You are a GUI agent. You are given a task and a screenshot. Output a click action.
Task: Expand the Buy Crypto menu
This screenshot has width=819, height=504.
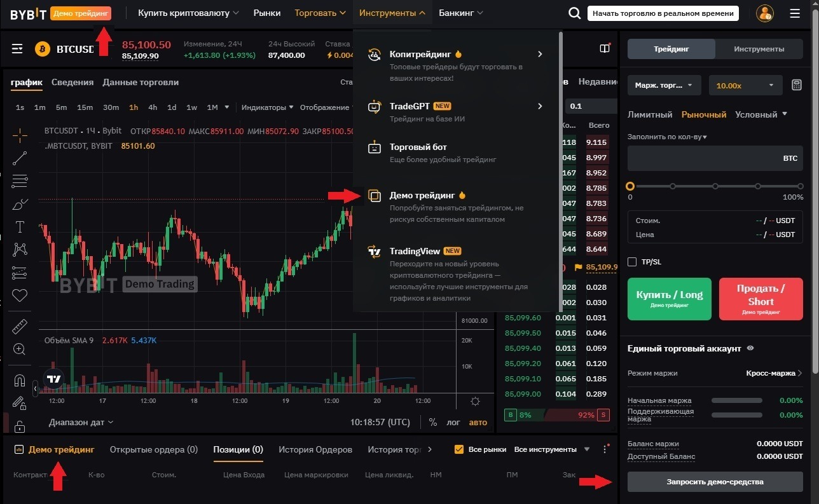(x=188, y=13)
